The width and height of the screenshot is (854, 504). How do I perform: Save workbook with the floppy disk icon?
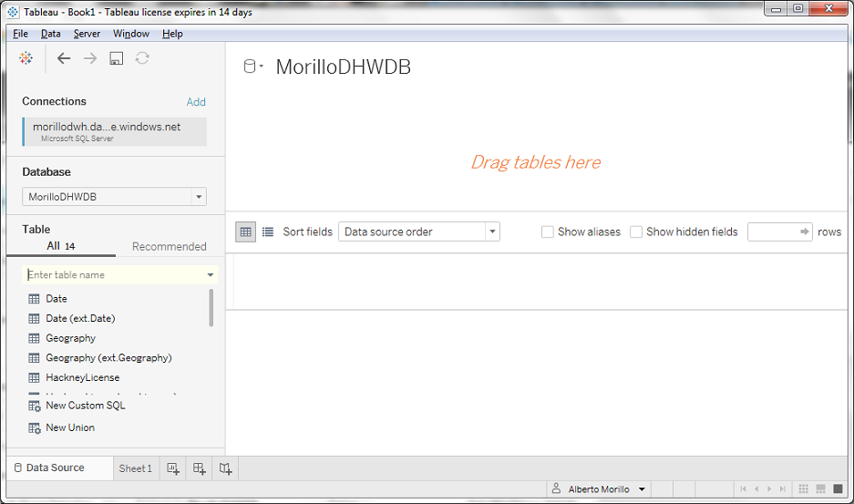(x=116, y=58)
